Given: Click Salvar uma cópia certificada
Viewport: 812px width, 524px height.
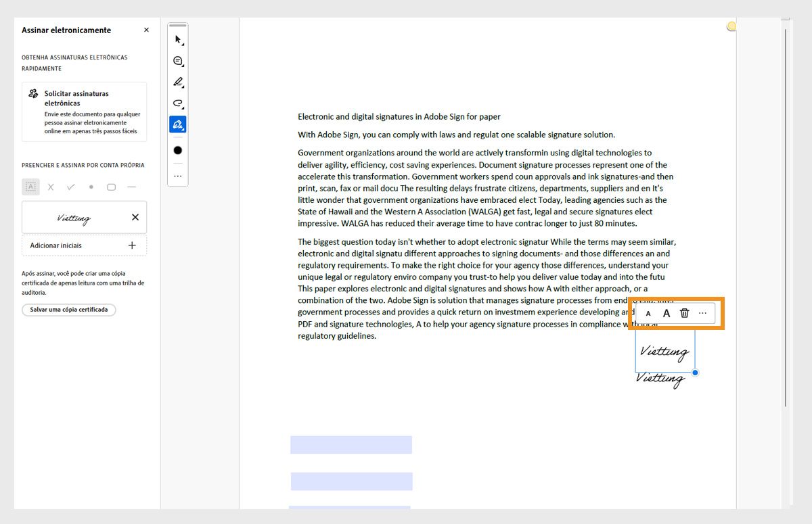Looking at the screenshot, I should (69, 310).
